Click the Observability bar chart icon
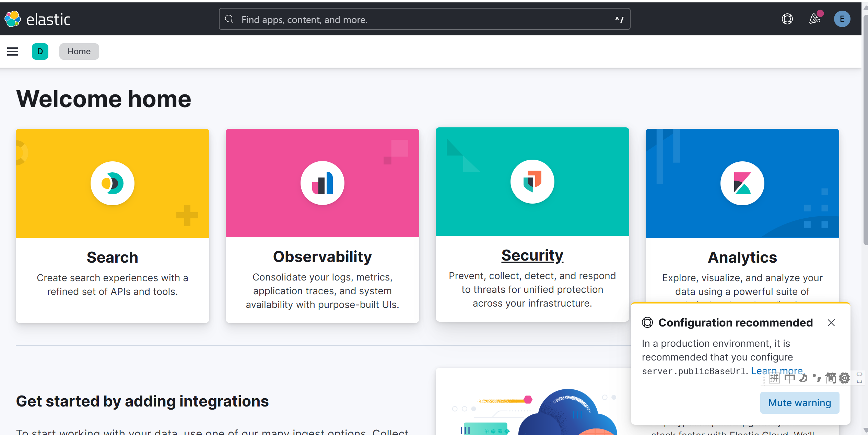 pyautogui.click(x=322, y=183)
